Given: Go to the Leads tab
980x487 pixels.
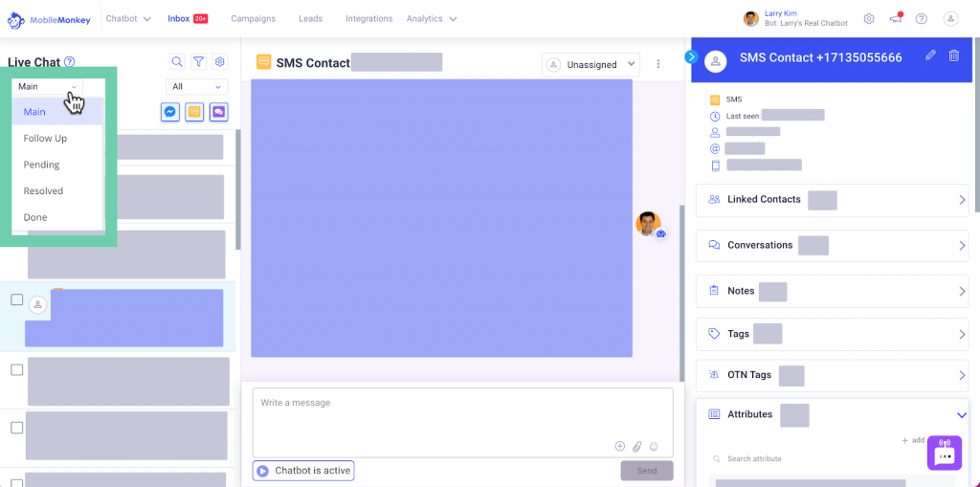Looking at the screenshot, I should pos(311,19).
